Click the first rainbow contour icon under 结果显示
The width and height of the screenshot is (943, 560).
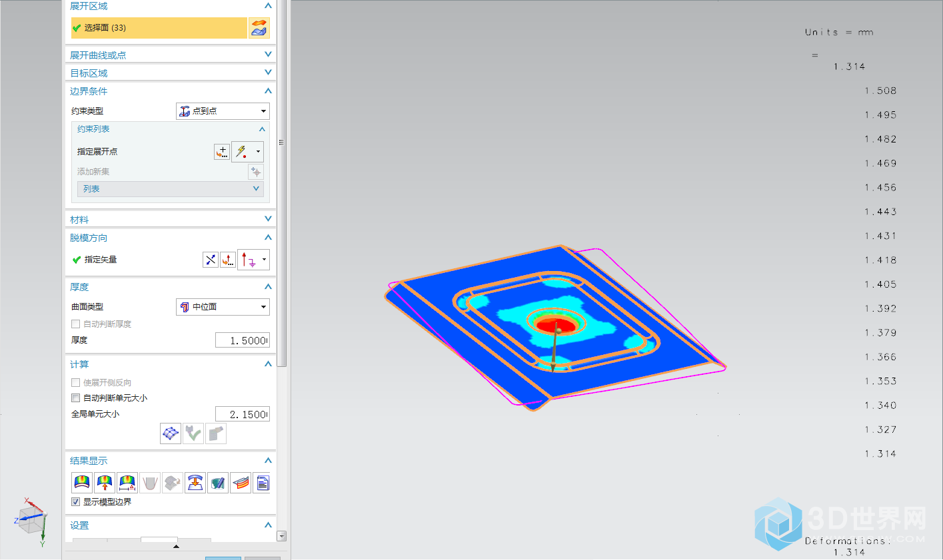(82, 483)
